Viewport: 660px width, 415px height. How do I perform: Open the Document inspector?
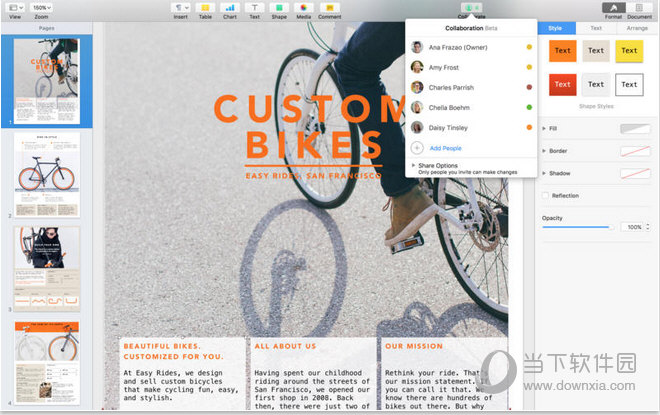[x=639, y=8]
